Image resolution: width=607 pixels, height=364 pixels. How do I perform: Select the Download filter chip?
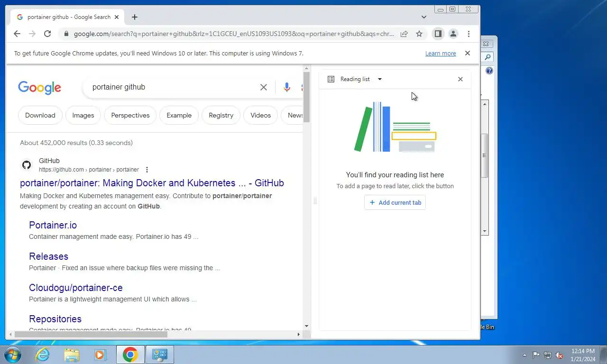[40, 115]
